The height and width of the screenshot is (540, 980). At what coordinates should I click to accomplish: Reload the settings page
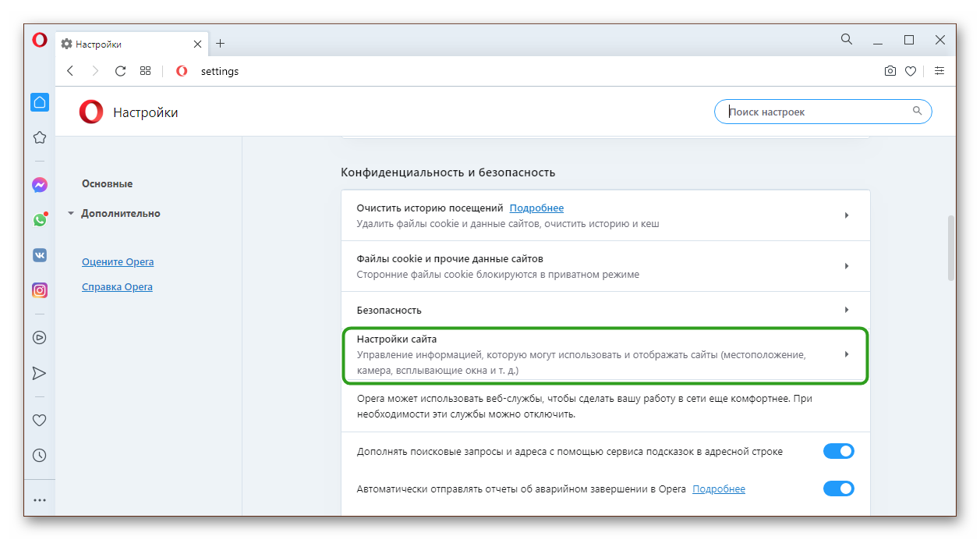coord(120,71)
